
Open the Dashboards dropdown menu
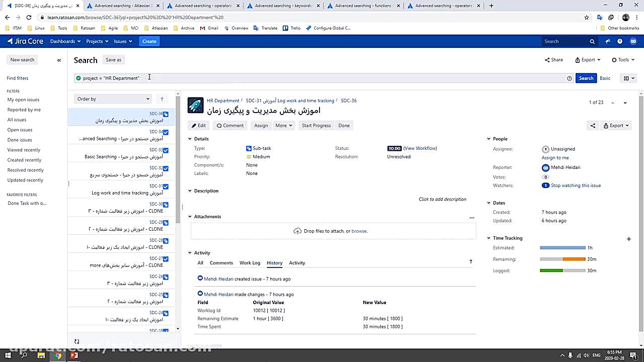coord(65,41)
